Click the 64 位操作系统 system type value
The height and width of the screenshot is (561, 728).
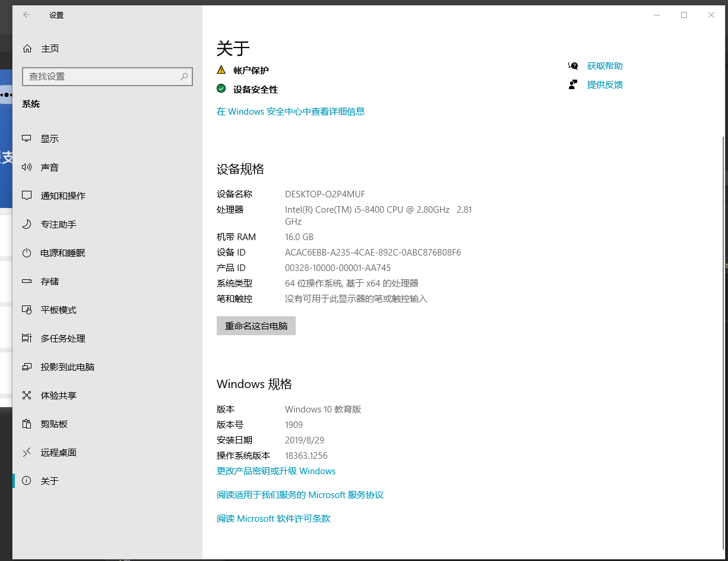(x=352, y=283)
